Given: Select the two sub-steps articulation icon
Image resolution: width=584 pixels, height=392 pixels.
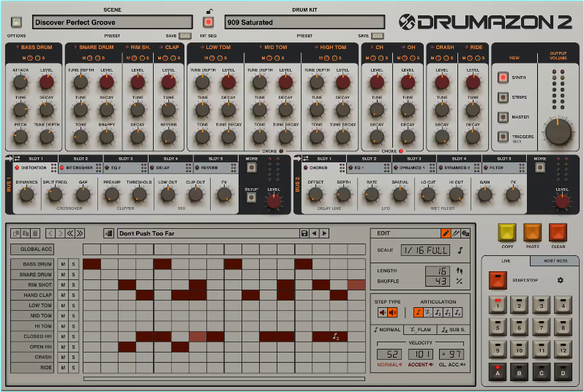Looking at the screenshot, I should [438, 312].
